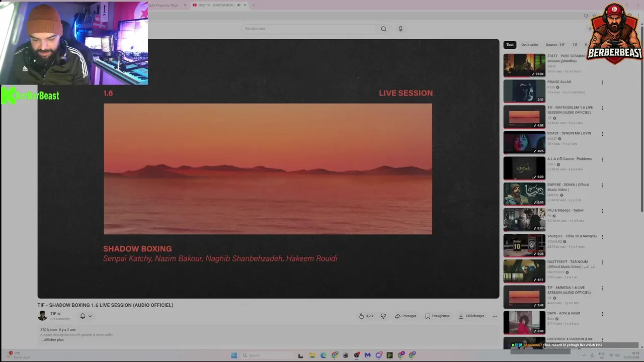Click the video title below the player
The height and width of the screenshot is (362, 644).
click(x=105, y=305)
